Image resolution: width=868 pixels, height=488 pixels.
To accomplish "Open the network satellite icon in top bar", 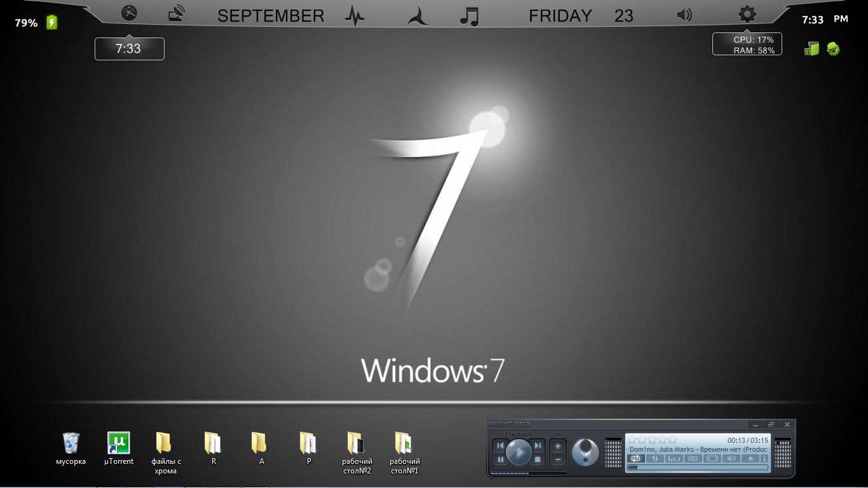I will tap(177, 14).
